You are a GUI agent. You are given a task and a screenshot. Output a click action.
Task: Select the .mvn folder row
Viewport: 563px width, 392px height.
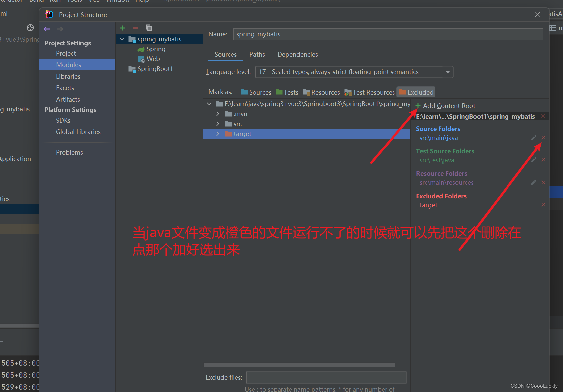pyautogui.click(x=307, y=114)
